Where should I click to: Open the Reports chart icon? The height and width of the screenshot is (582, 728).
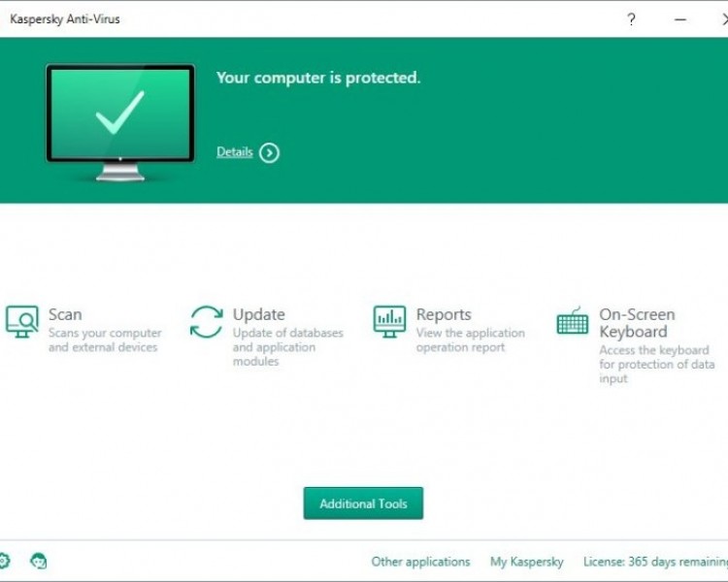pyautogui.click(x=389, y=322)
